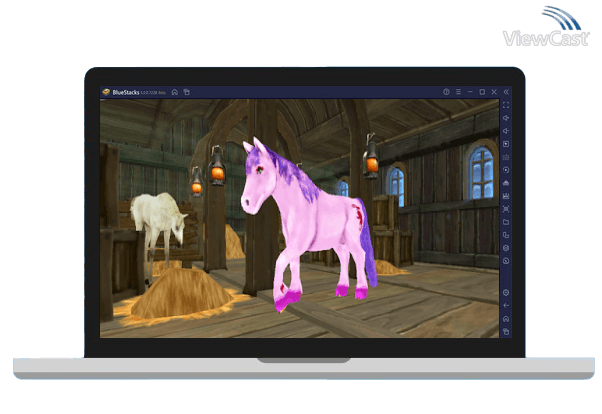This screenshot has width=602, height=414.
Task: Open settings gear at sidebar bottom
Action: tap(506, 293)
